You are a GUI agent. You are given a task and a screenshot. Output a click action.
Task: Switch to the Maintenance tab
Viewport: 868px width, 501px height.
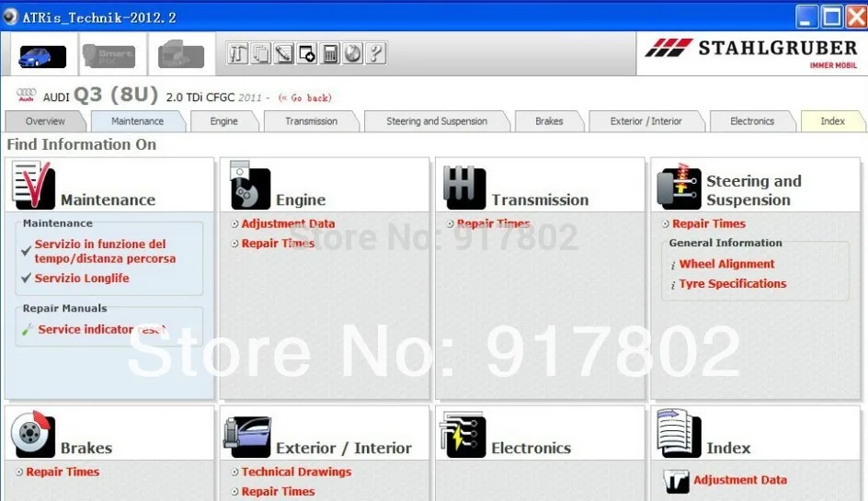(x=137, y=121)
